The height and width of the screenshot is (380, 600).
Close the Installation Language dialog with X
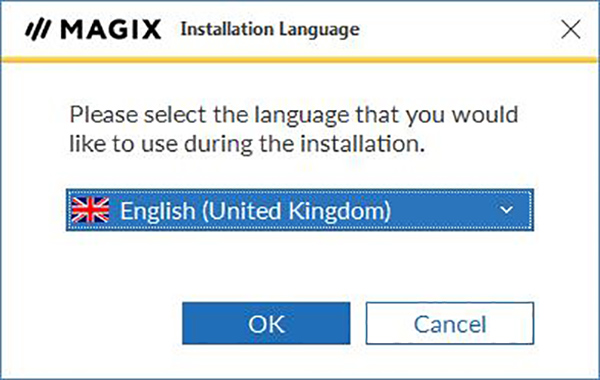(571, 30)
